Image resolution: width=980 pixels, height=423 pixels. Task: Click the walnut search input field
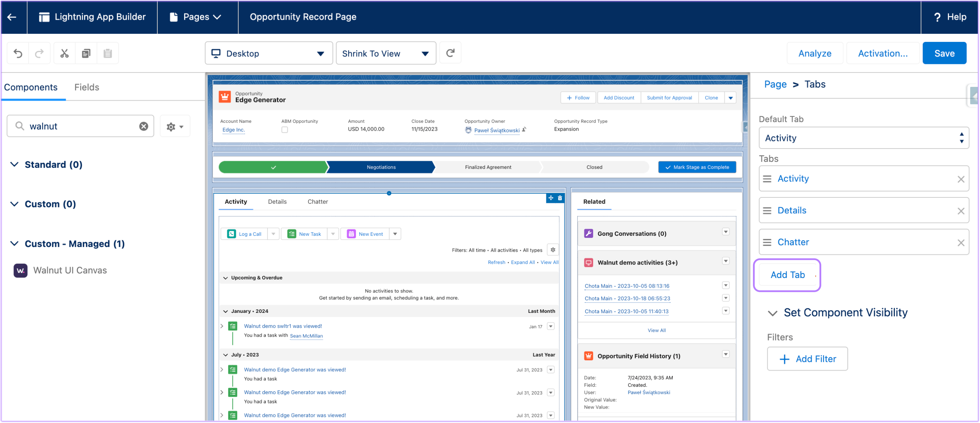pos(80,126)
